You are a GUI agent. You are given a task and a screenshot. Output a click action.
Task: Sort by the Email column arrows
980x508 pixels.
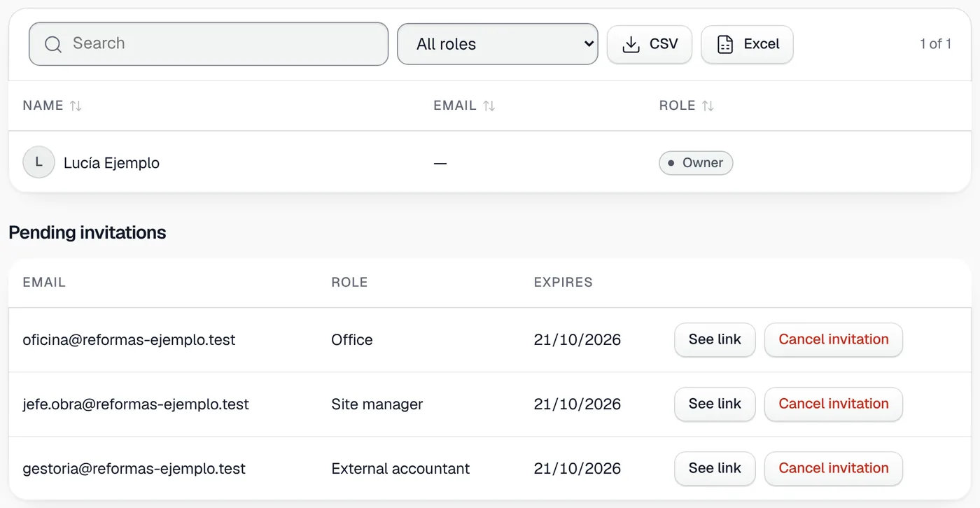tap(489, 106)
